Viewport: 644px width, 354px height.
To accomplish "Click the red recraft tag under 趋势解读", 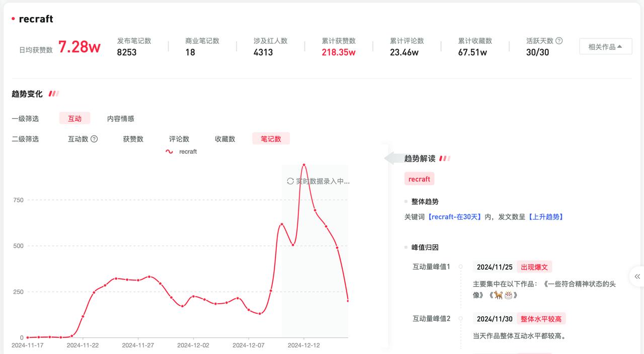I will coord(419,179).
